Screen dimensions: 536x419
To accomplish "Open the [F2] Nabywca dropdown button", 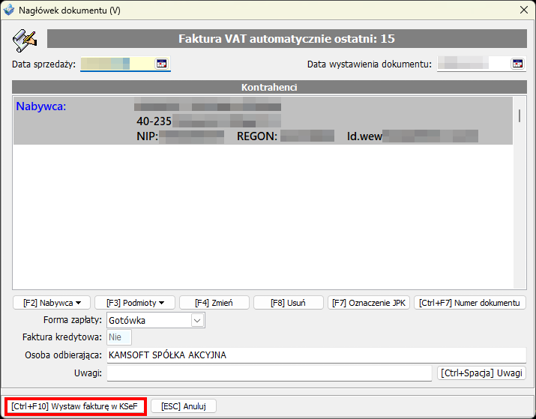I will [x=52, y=303].
